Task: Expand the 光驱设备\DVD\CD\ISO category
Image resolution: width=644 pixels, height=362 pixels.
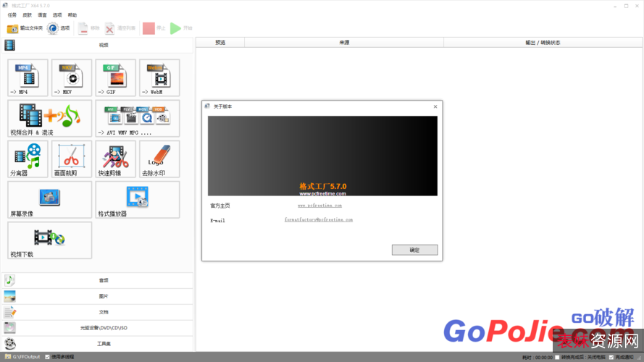Action: 97,327
